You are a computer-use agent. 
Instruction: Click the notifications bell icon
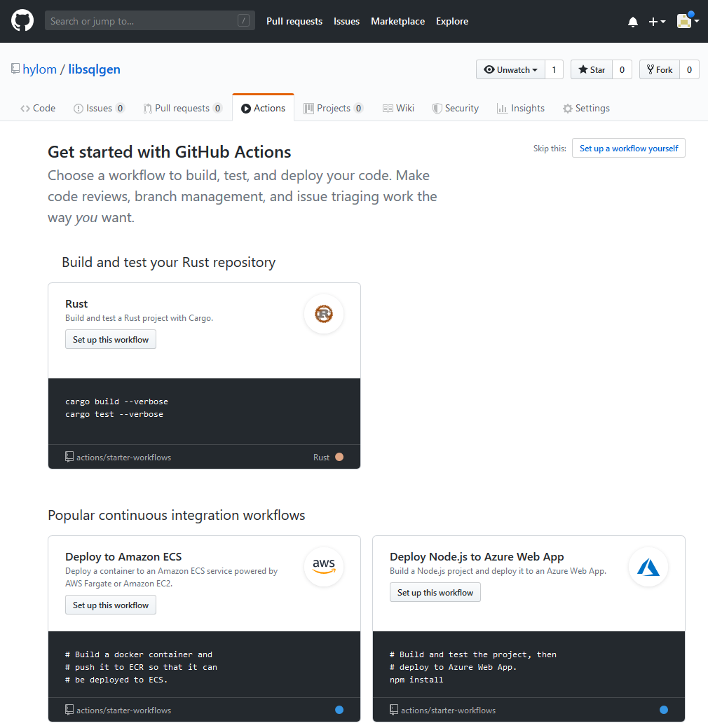tap(633, 22)
